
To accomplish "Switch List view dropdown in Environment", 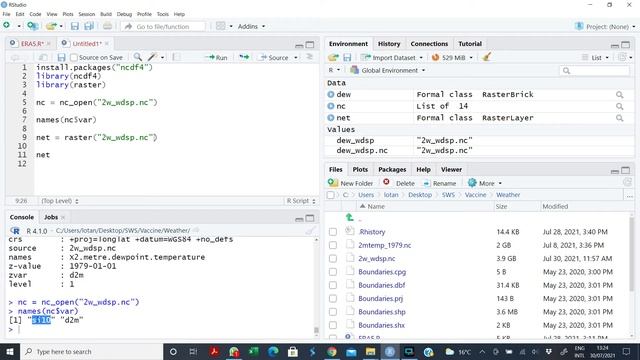I will [x=596, y=58].
